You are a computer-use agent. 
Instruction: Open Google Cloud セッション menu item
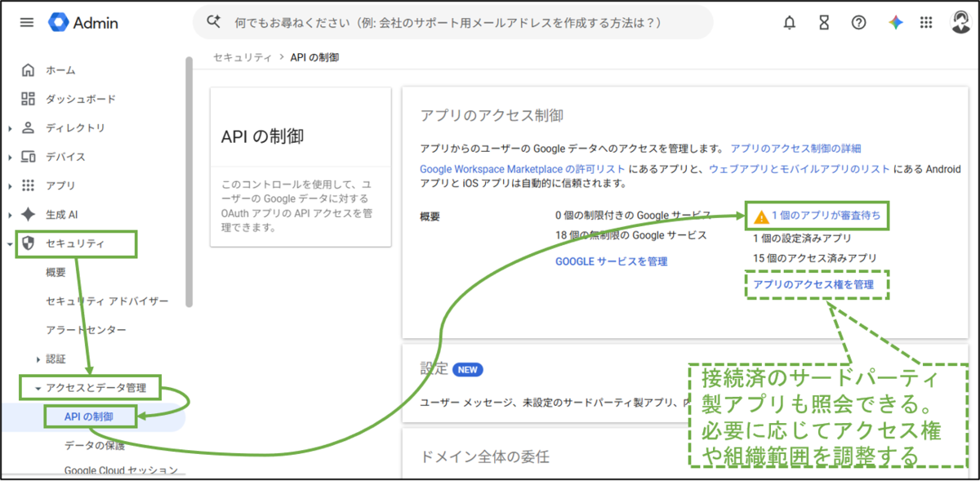coord(122,470)
